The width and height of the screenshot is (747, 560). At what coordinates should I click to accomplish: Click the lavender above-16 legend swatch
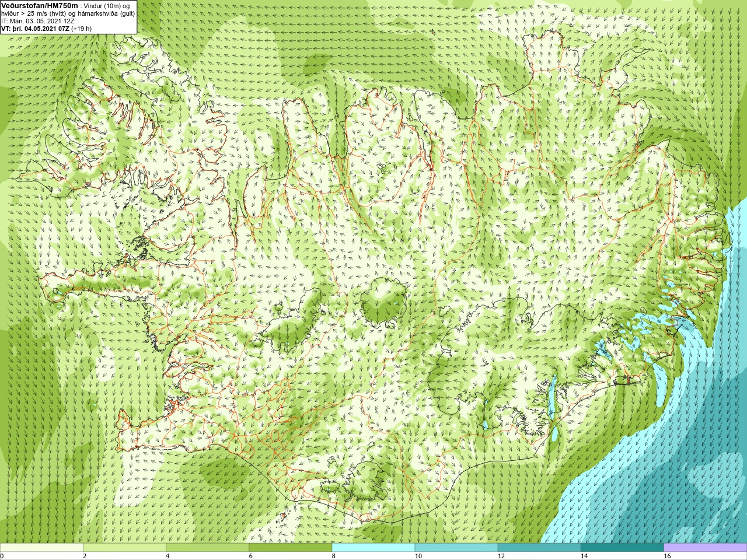[x=705, y=548]
